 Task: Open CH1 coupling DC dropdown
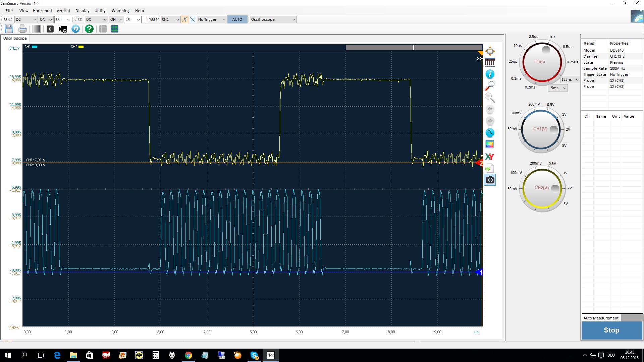coord(25,19)
